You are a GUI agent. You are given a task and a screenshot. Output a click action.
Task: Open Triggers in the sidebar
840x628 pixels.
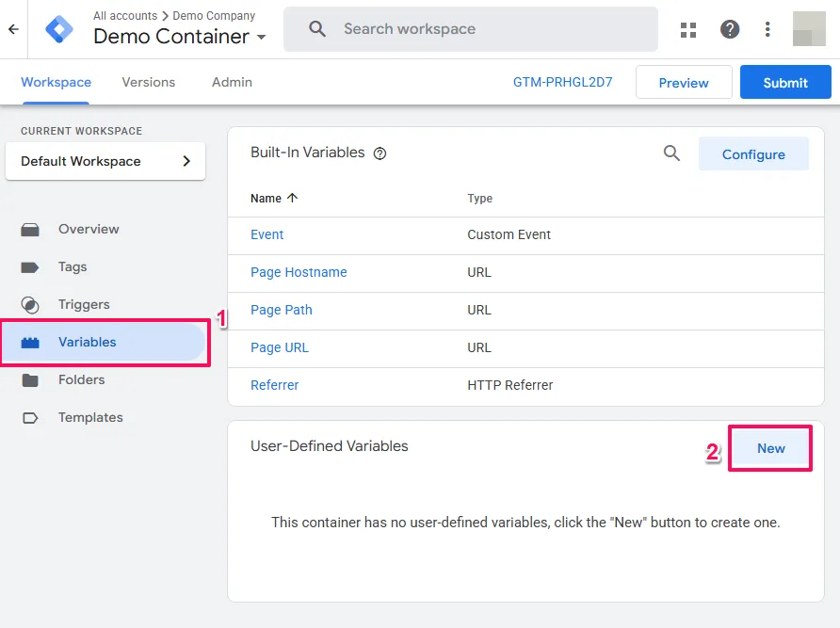click(84, 304)
